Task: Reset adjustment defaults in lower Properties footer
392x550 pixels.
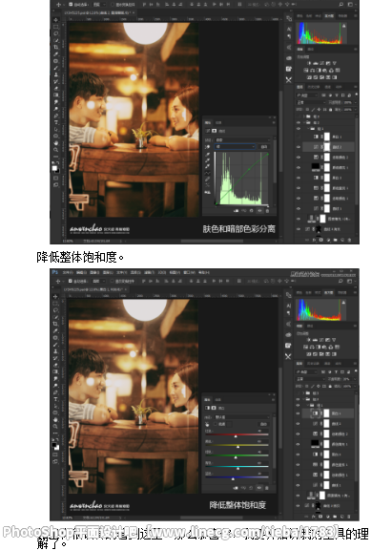Action: [x=252, y=488]
